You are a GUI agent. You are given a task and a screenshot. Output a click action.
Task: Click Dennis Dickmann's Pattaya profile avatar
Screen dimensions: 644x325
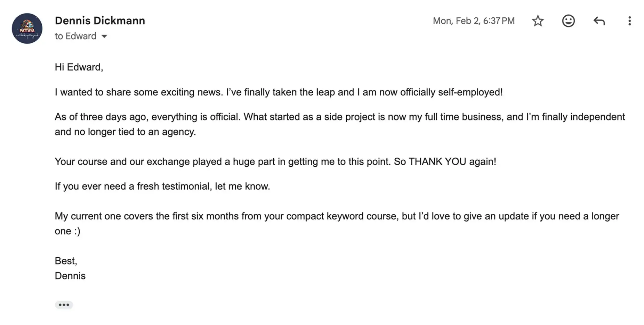click(27, 28)
